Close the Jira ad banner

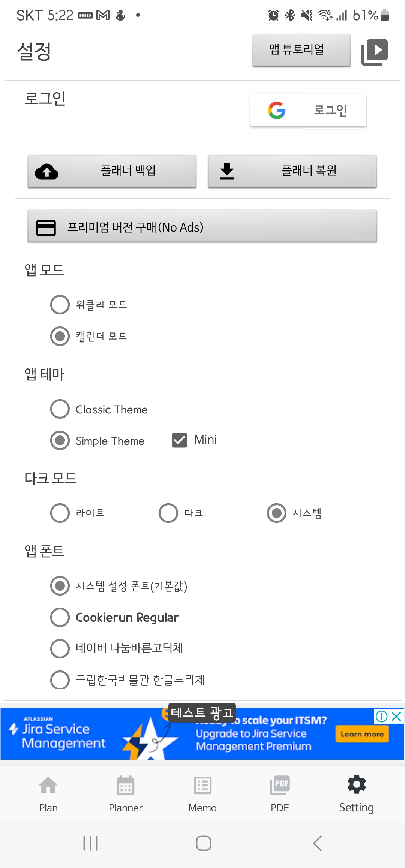pyautogui.click(x=396, y=716)
